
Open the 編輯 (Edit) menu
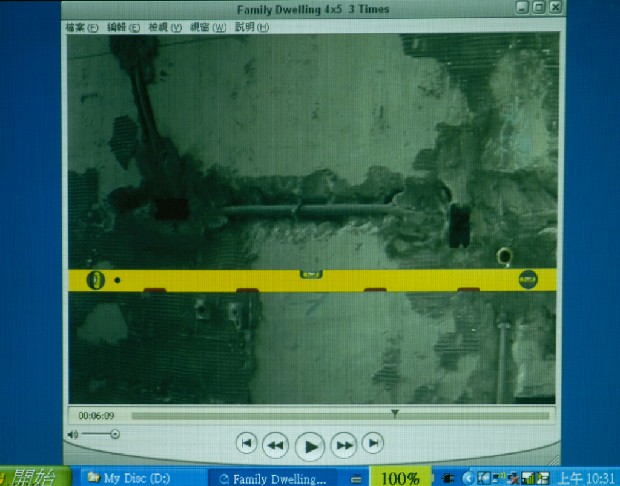coord(124,27)
